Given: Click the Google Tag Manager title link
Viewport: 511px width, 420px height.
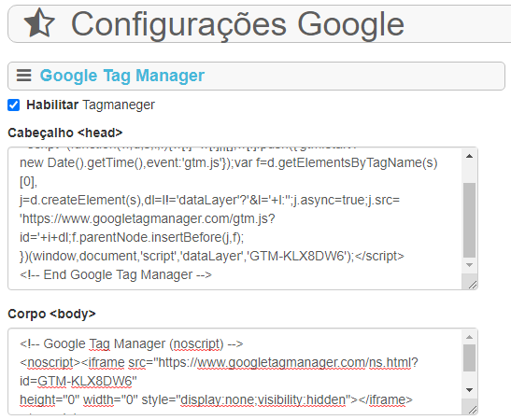Looking at the screenshot, I should [x=122, y=76].
